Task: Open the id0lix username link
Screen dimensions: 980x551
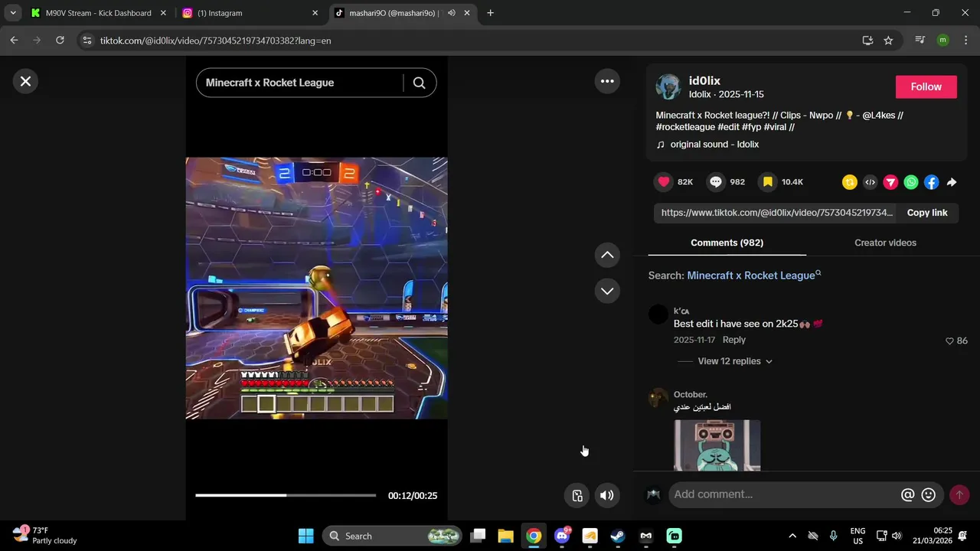Action: tap(704, 80)
